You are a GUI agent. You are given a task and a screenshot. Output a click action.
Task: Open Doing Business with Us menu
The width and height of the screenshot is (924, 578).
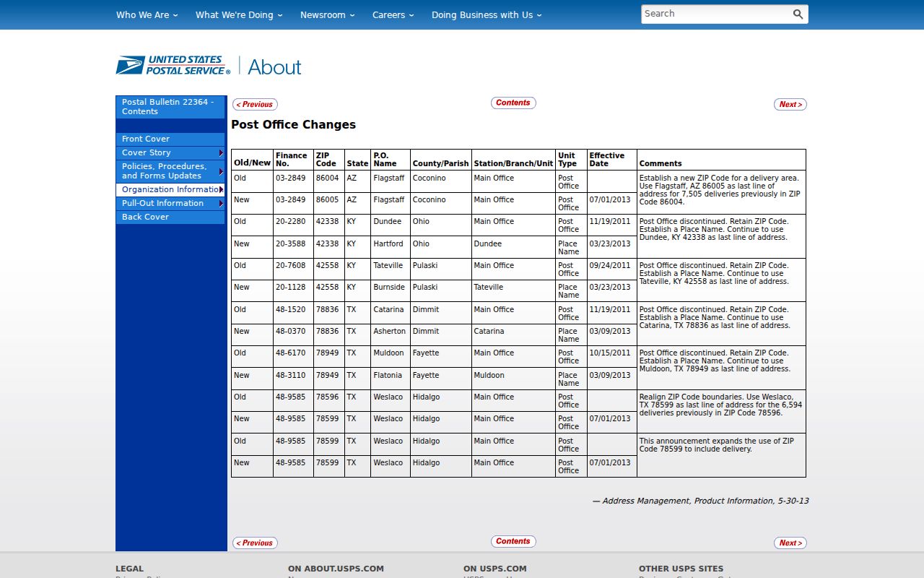487,14
